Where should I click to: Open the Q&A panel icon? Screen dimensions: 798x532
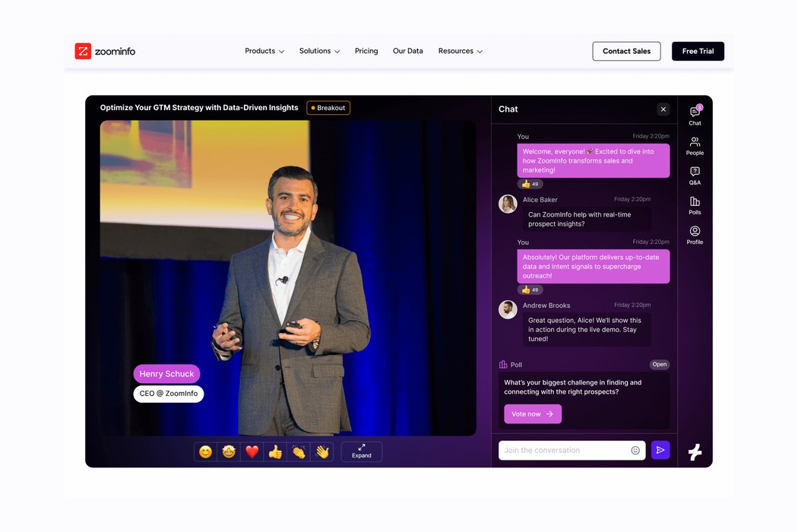tap(695, 175)
